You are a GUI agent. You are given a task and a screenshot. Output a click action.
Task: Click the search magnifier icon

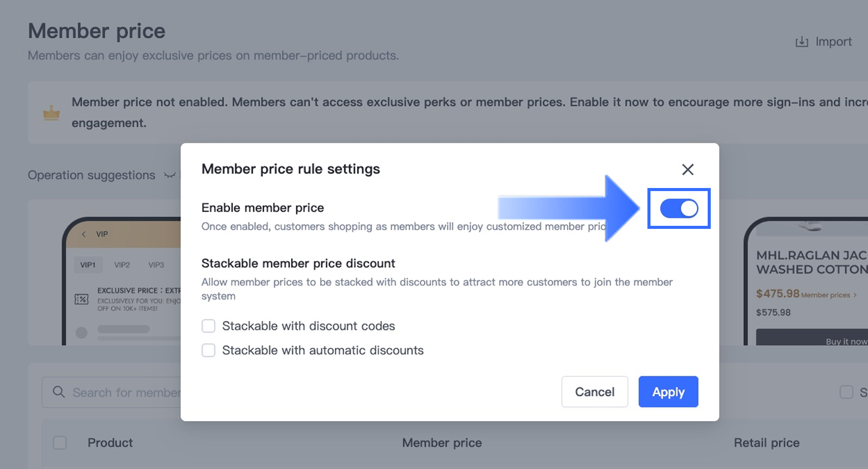[x=59, y=392]
